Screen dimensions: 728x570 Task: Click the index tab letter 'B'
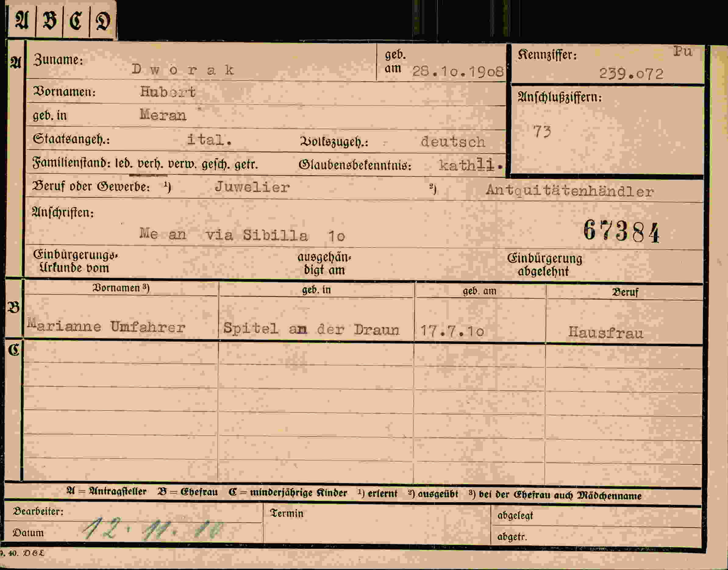click(49, 20)
